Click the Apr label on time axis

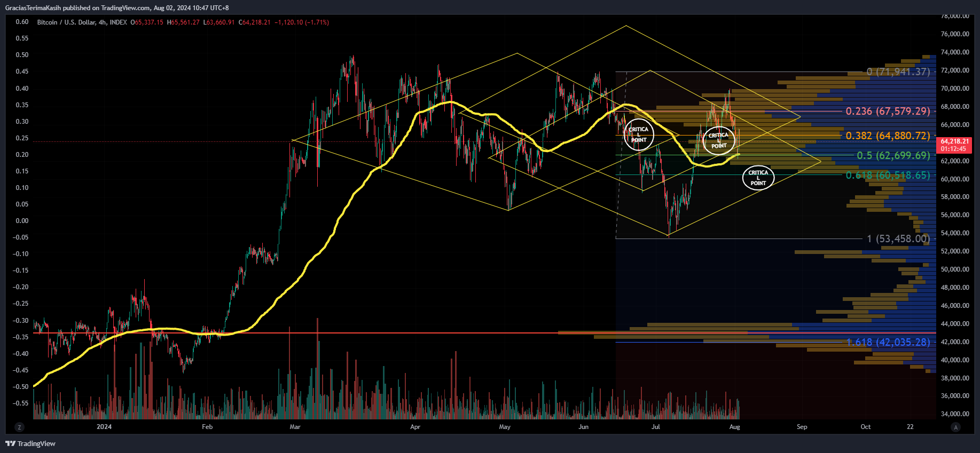click(415, 427)
